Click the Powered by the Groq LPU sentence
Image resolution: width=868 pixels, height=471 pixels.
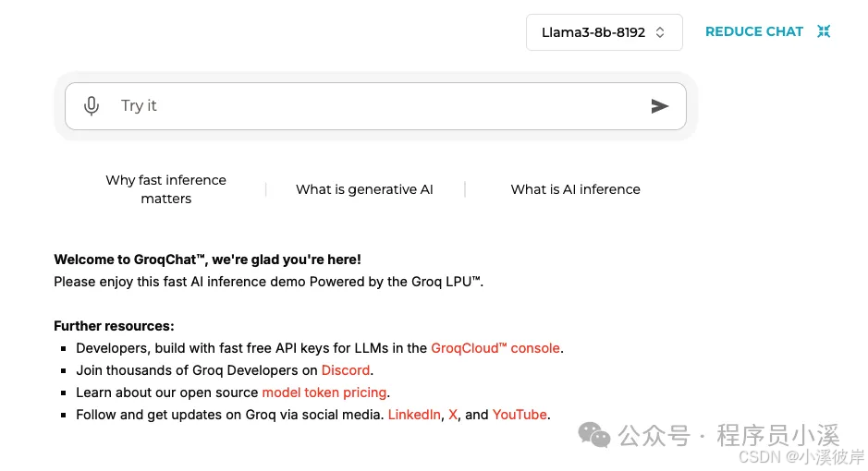coord(268,282)
